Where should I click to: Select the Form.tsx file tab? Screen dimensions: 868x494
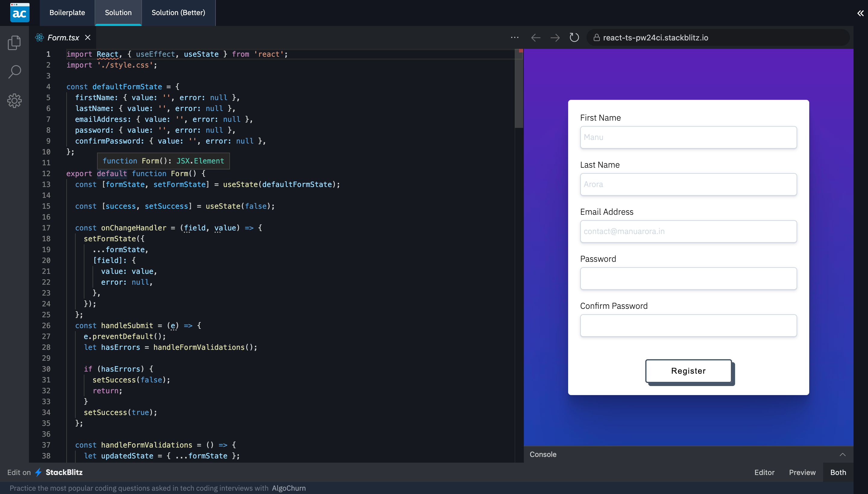tap(63, 37)
